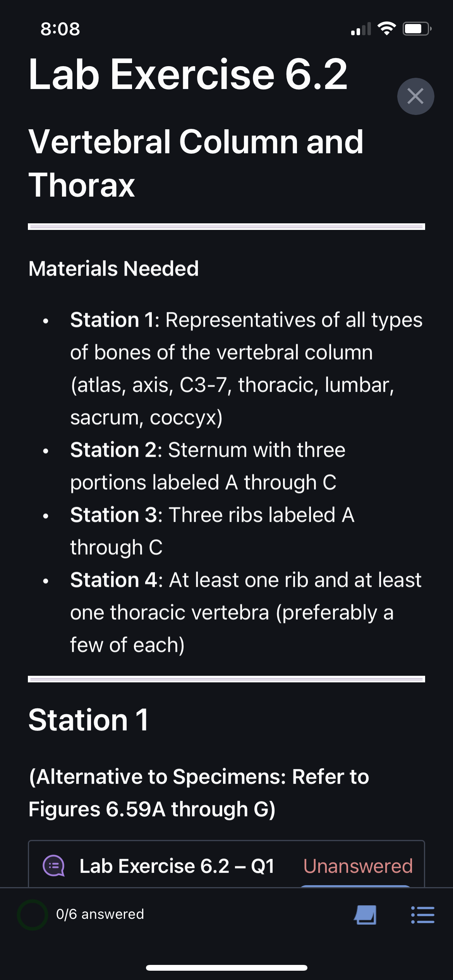Tap the Figures 6.59A through G reference
The image size is (453, 980).
click(x=152, y=809)
